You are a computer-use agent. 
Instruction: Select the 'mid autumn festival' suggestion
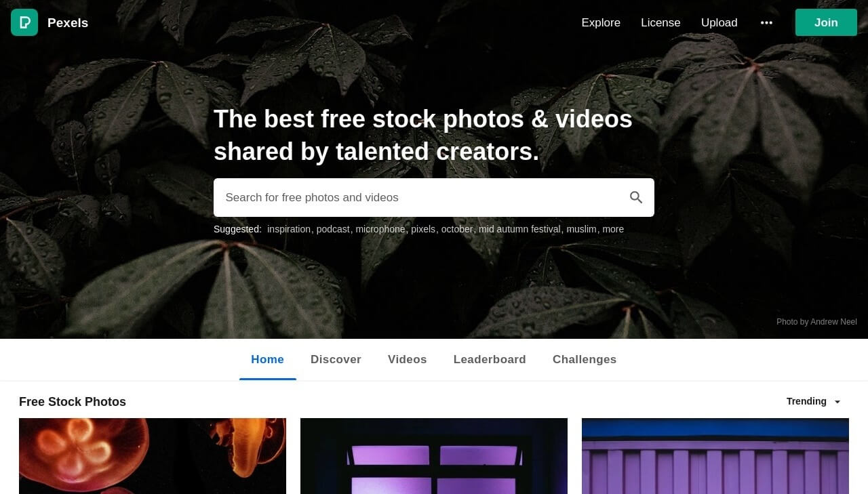pyautogui.click(x=519, y=229)
